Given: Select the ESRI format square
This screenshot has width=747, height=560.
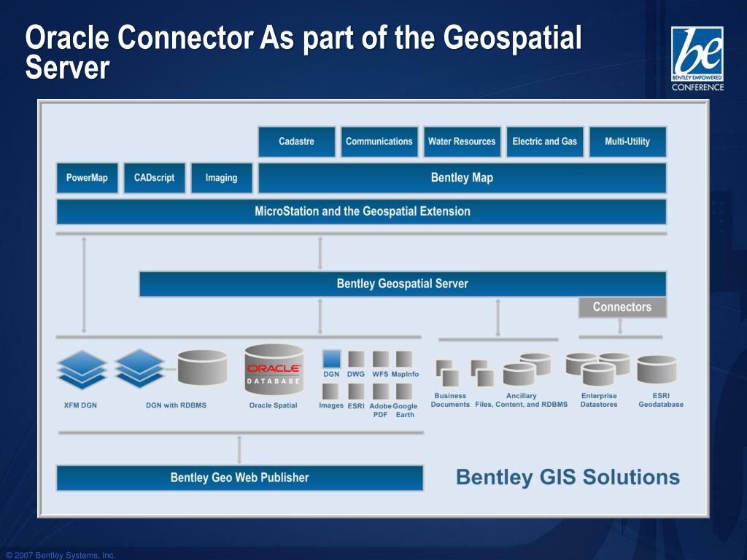Looking at the screenshot, I should click(x=356, y=391).
